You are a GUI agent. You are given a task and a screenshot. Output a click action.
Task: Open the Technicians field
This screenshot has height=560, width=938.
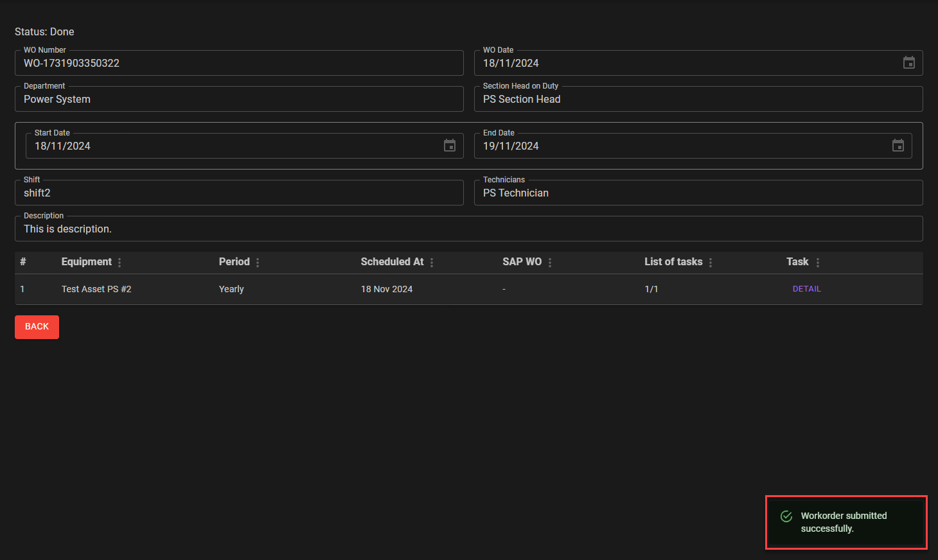pyautogui.click(x=698, y=193)
